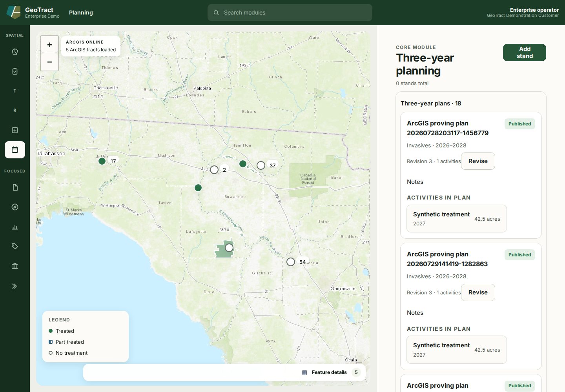Click first plan's Notes label

[x=415, y=182]
